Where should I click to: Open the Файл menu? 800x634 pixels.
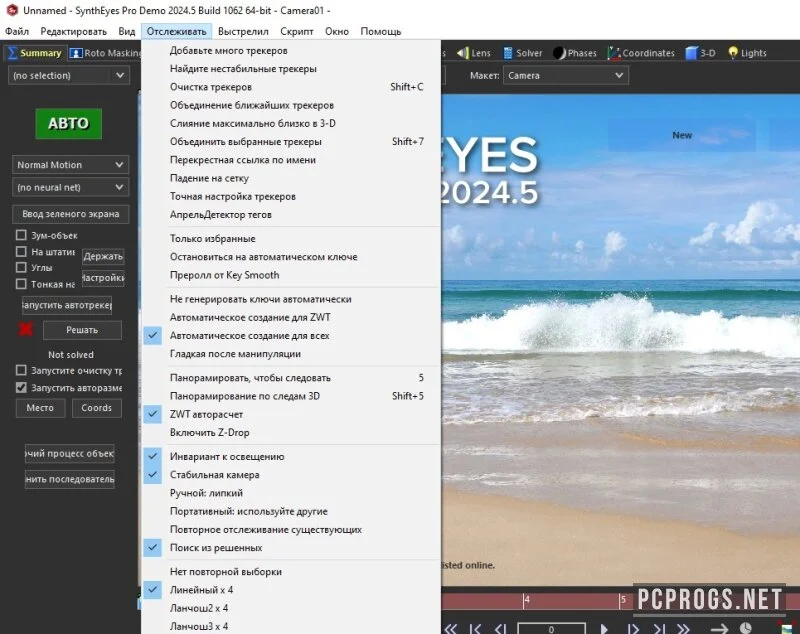pyautogui.click(x=17, y=32)
